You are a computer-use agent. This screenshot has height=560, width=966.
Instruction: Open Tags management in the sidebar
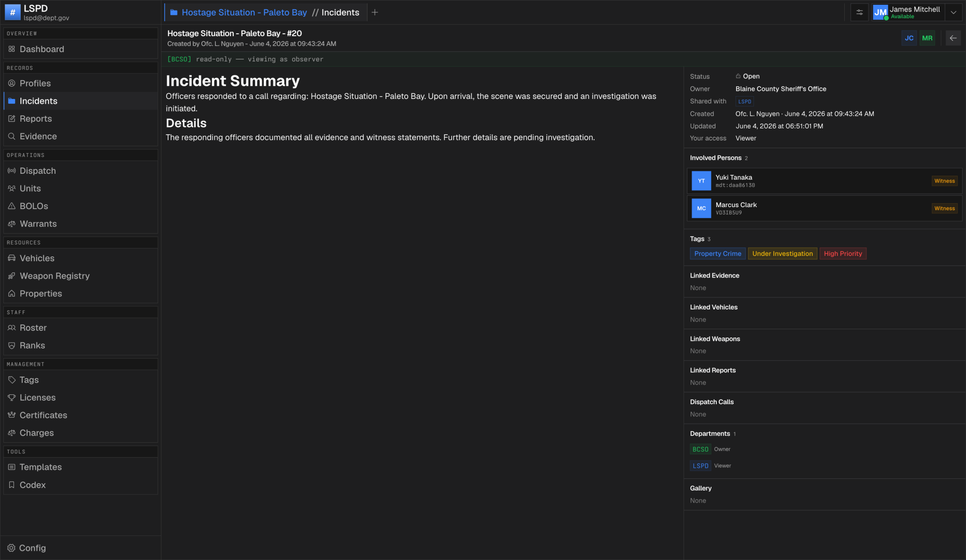tap(81, 380)
